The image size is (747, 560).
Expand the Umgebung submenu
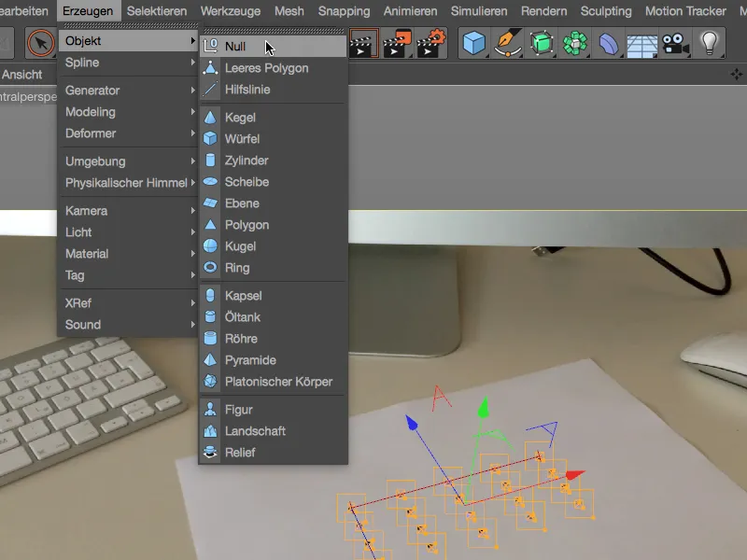(128, 161)
